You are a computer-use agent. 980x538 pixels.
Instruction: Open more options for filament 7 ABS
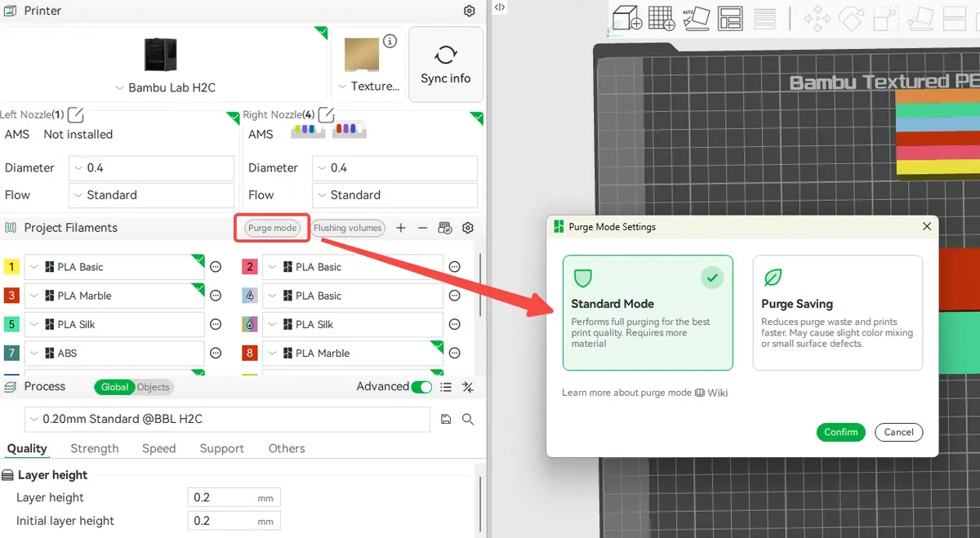click(216, 353)
